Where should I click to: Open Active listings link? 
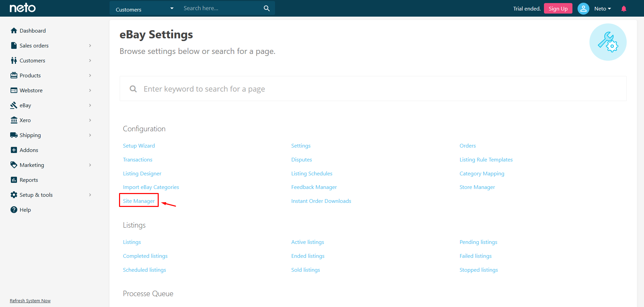308,242
